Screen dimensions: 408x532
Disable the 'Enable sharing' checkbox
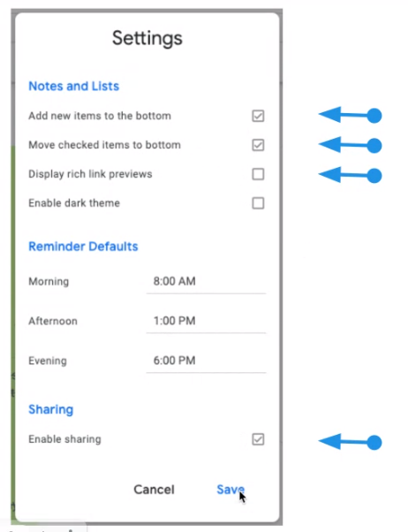(258, 439)
